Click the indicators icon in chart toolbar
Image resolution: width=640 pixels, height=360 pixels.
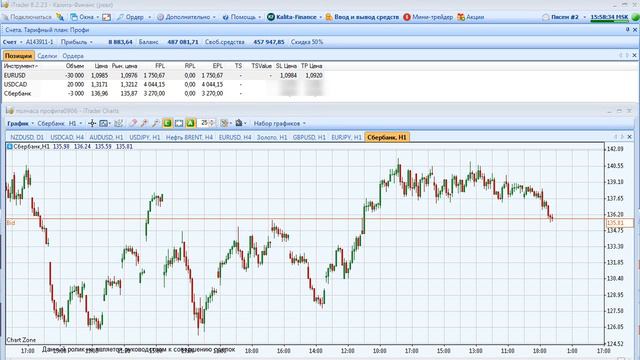coord(118,123)
